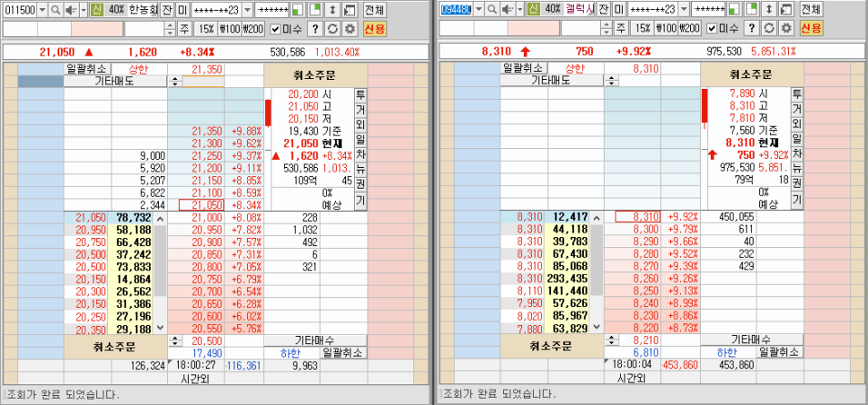Open the account dropdown in 011500 window

point(247,9)
